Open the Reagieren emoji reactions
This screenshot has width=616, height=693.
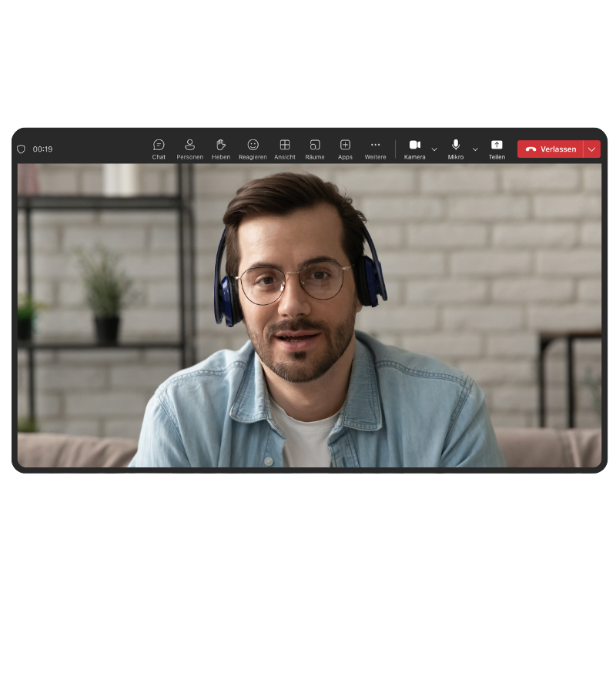253,145
